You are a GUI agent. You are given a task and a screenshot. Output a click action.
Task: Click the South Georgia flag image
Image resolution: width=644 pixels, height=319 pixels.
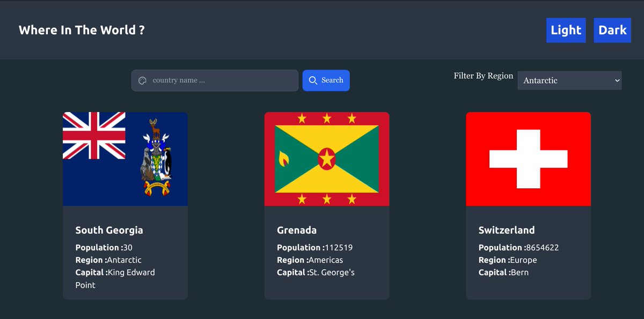pyautogui.click(x=125, y=159)
